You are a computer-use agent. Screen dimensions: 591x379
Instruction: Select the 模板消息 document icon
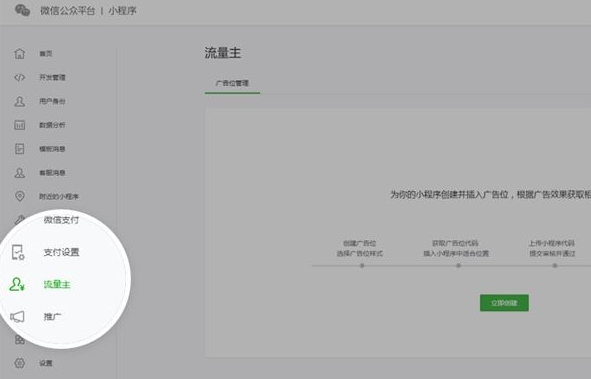tap(20, 149)
